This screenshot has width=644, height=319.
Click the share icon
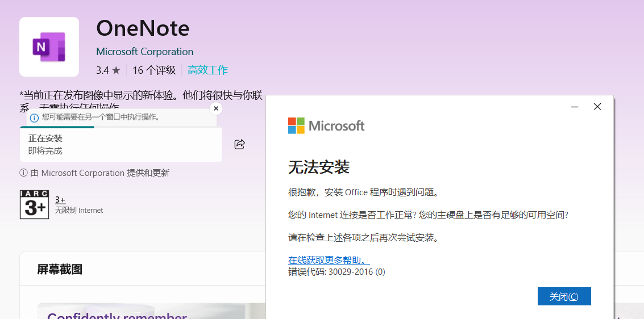tap(239, 144)
